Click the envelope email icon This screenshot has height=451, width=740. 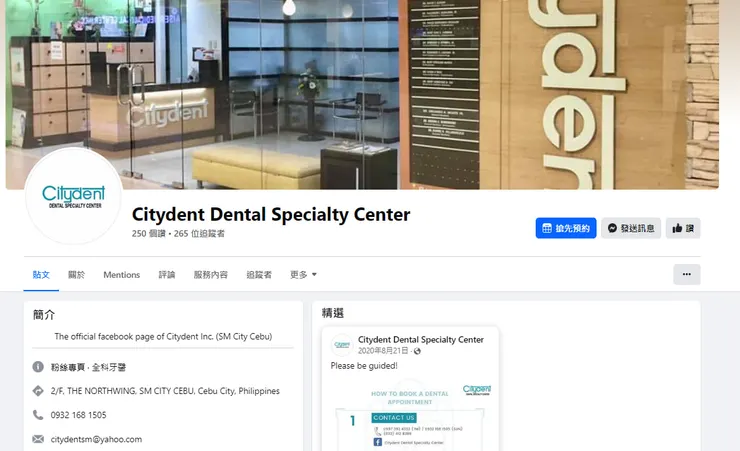pyautogui.click(x=38, y=439)
